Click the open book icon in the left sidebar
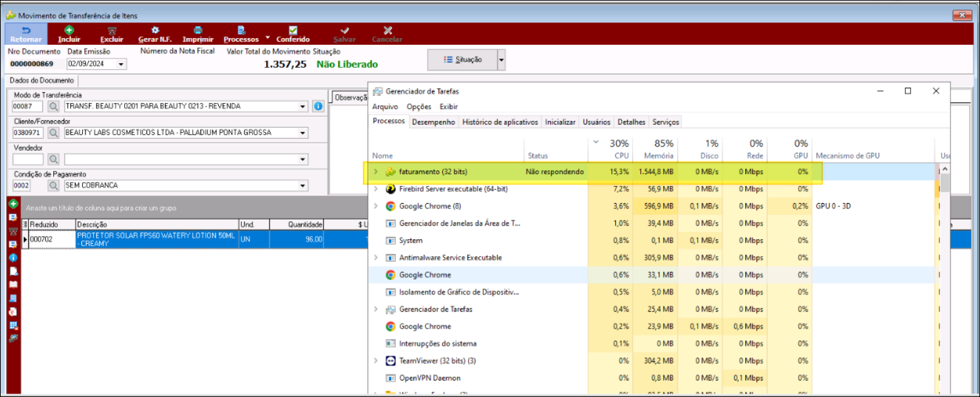Viewport: 980px width, 397px height. click(x=13, y=285)
